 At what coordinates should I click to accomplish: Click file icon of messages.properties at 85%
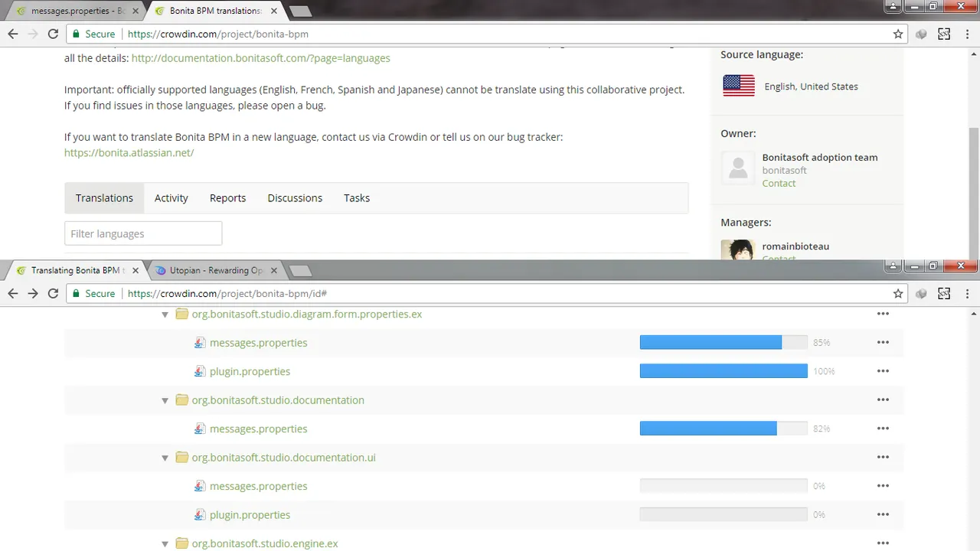pos(200,343)
